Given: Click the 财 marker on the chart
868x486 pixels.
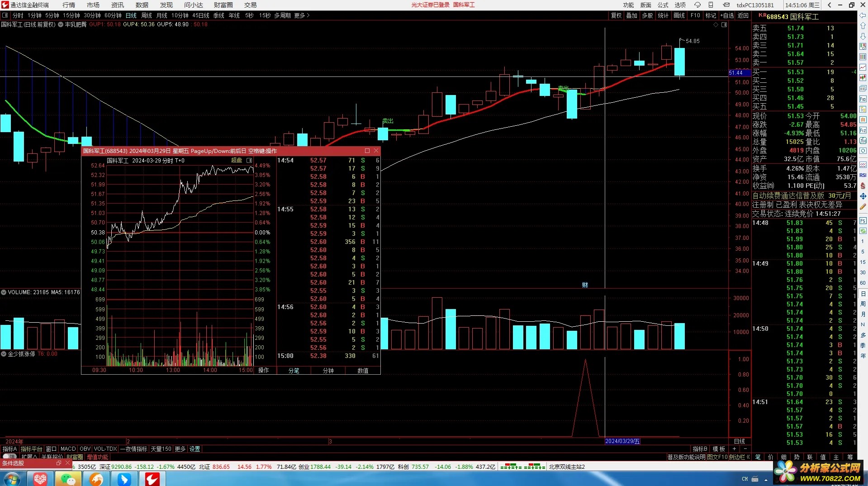Looking at the screenshot, I should tap(585, 285).
